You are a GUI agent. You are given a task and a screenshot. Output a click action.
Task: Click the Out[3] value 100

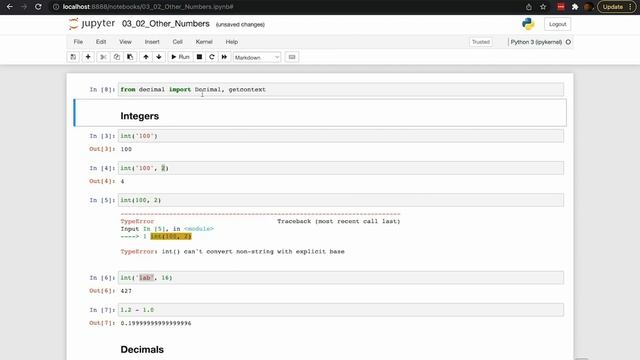click(x=126, y=149)
